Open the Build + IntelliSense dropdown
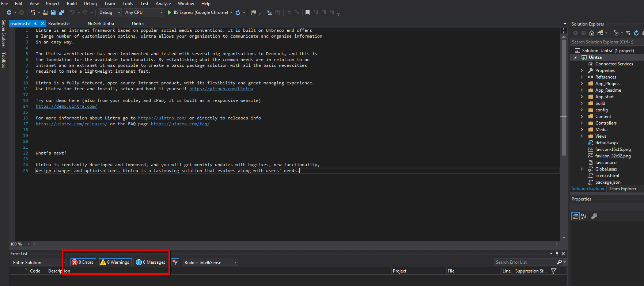Viewport: 644px width, 286px height. [x=211, y=263]
